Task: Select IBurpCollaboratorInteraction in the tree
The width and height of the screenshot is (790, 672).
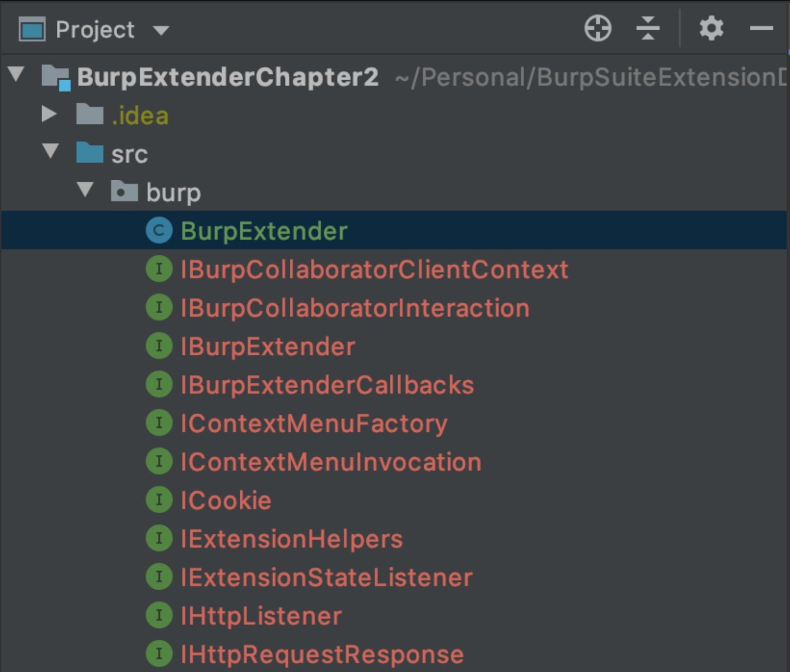Action: 355,308
